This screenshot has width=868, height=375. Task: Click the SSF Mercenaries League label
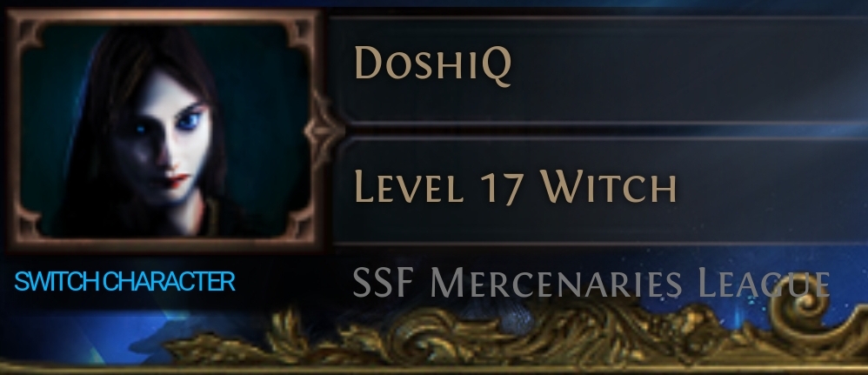[591, 283]
